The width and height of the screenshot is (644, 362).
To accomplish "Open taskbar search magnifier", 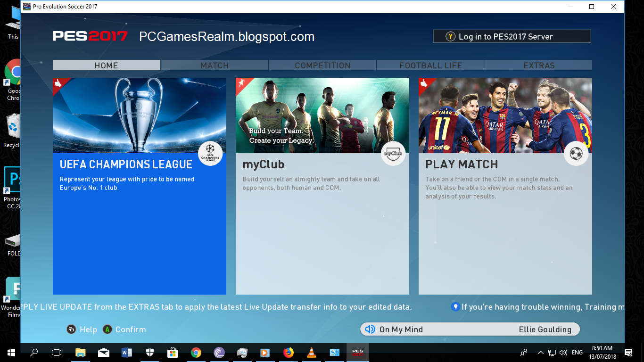I will coord(34,352).
